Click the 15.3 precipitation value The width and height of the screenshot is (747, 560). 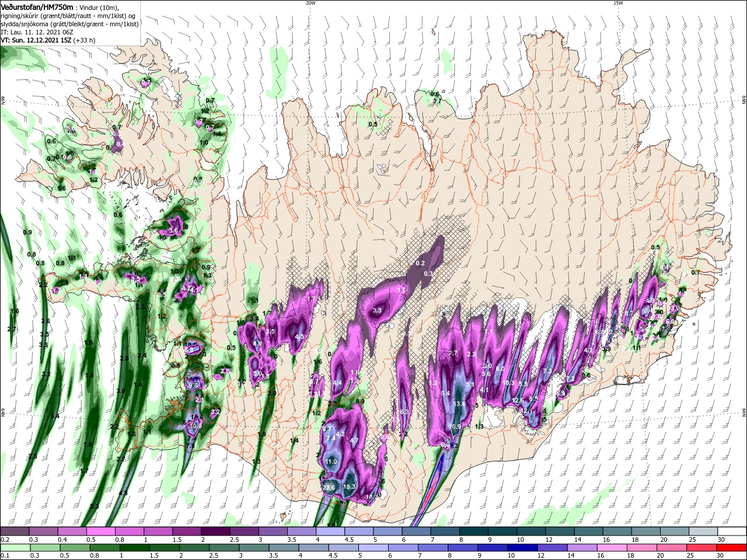point(349,487)
